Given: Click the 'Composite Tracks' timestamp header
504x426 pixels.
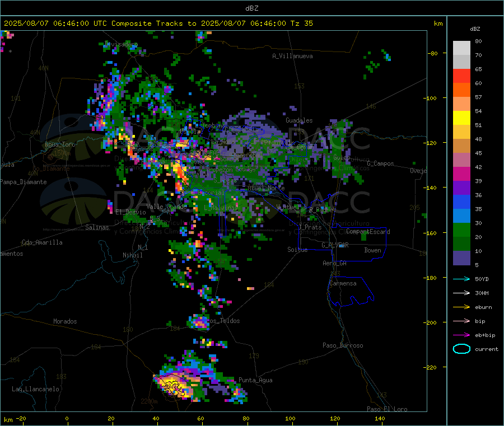Looking at the screenshot, I should click(158, 24).
